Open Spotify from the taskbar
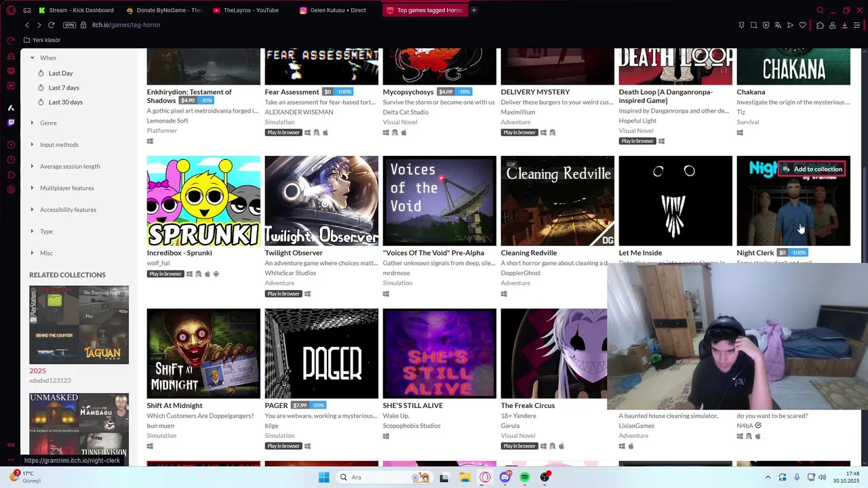This screenshot has height=488, width=868. [525, 477]
